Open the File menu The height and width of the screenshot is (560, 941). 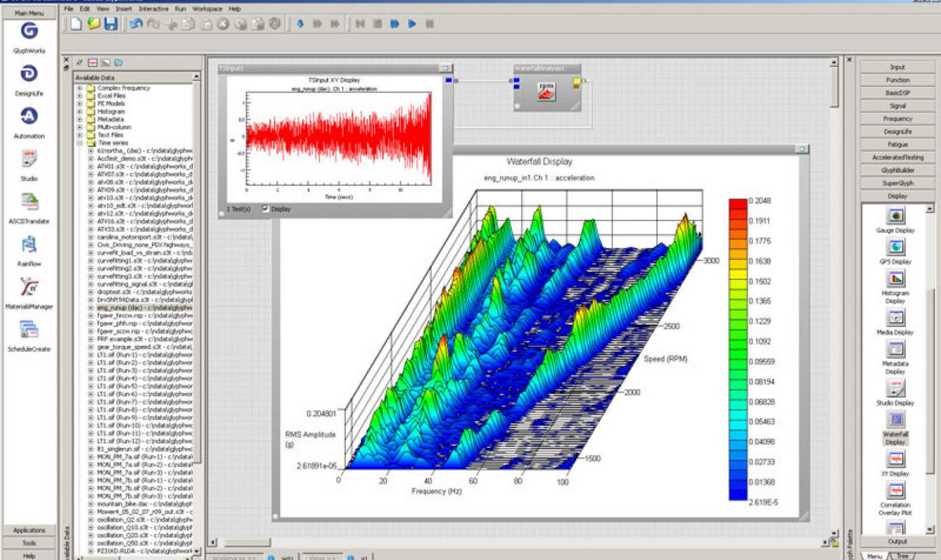(x=67, y=9)
